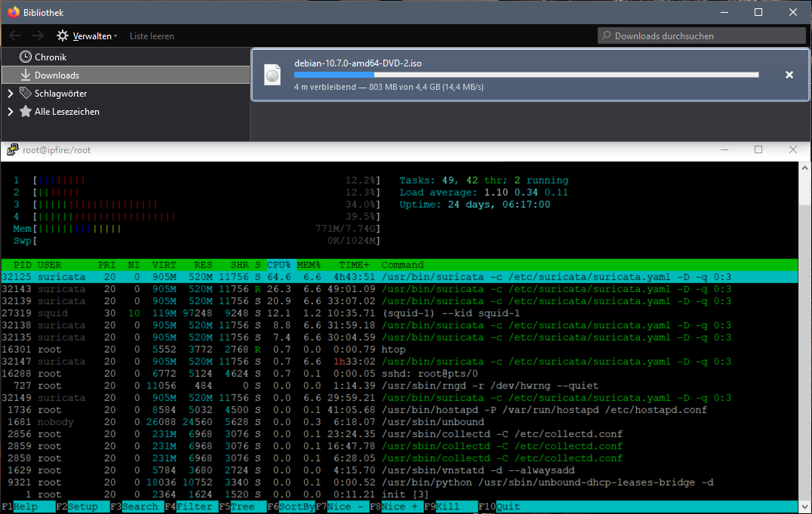This screenshot has height=514, width=812.
Task: Click Liste leeren button
Action: 152,36
